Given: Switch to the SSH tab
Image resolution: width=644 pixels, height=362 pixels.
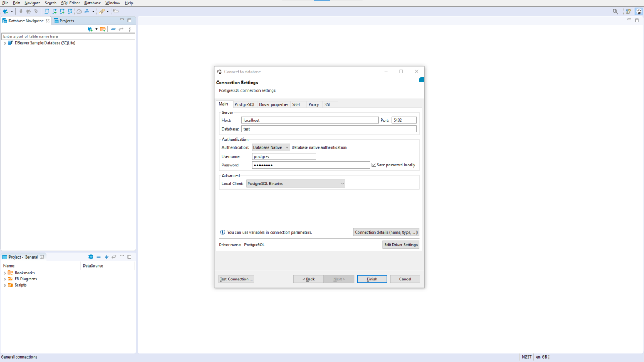Looking at the screenshot, I should click(x=296, y=104).
